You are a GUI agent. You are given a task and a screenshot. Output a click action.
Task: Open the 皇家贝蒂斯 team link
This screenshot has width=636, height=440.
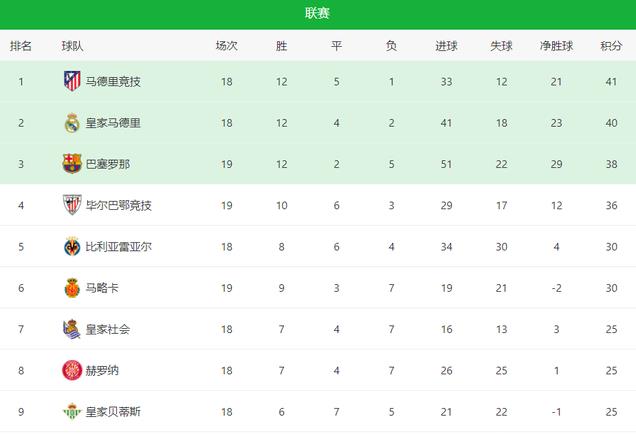(x=113, y=412)
